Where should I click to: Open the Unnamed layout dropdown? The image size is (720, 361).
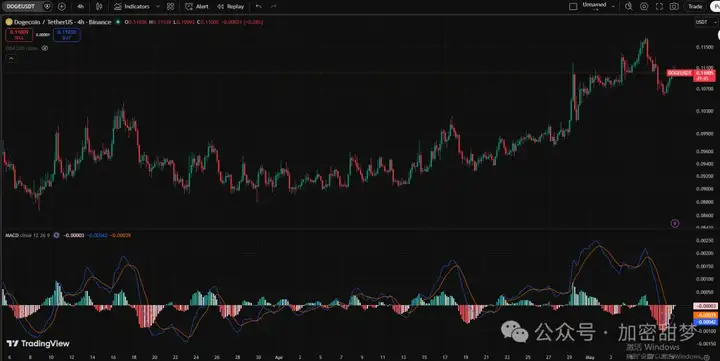click(598, 6)
